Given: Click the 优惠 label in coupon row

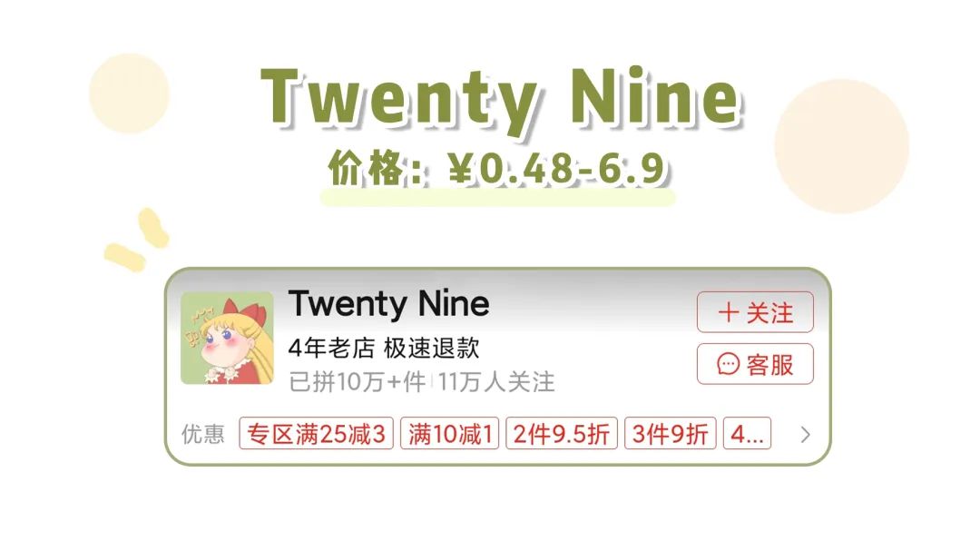Looking at the screenshot, I should coord(203,433).
